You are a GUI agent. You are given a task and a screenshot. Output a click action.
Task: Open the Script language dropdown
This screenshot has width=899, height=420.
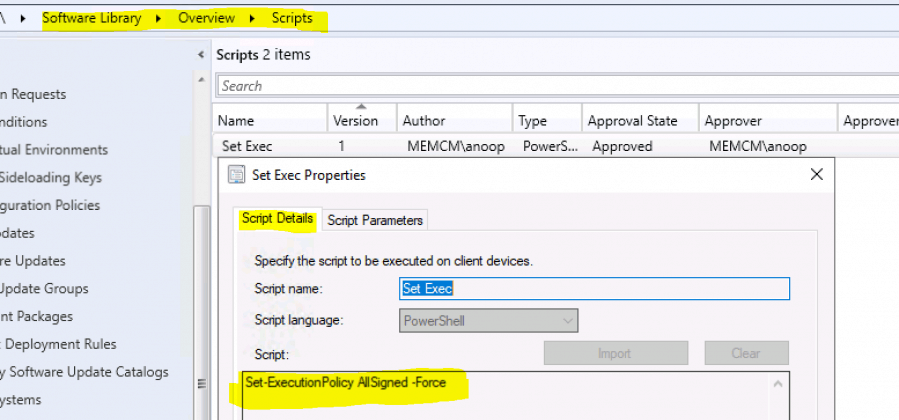coord(488,321)
